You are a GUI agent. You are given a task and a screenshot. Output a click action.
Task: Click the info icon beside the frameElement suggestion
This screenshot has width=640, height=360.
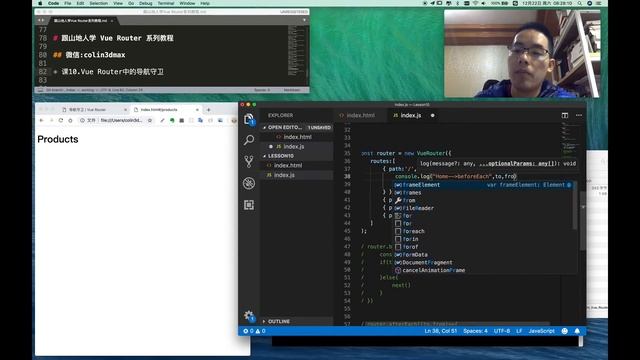click(569, 185)
